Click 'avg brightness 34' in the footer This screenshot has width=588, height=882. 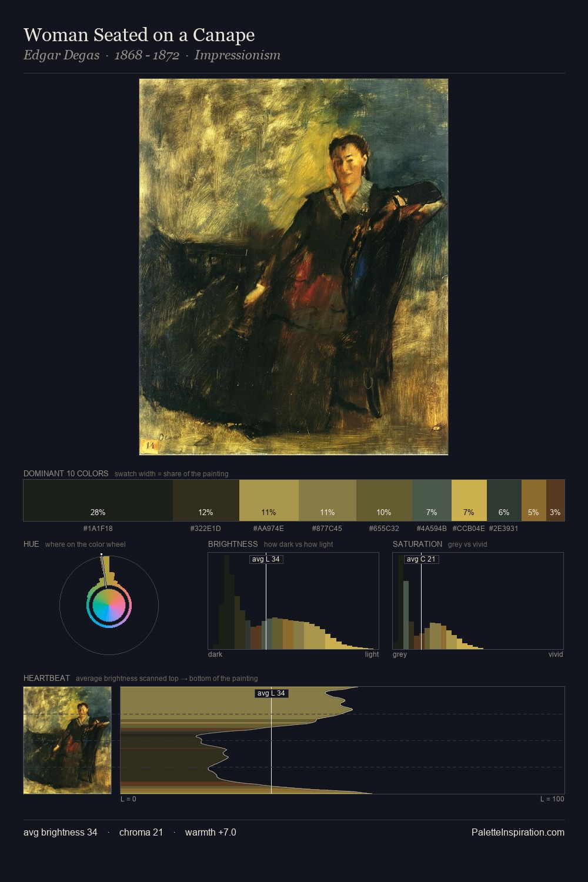coord(61,832)
